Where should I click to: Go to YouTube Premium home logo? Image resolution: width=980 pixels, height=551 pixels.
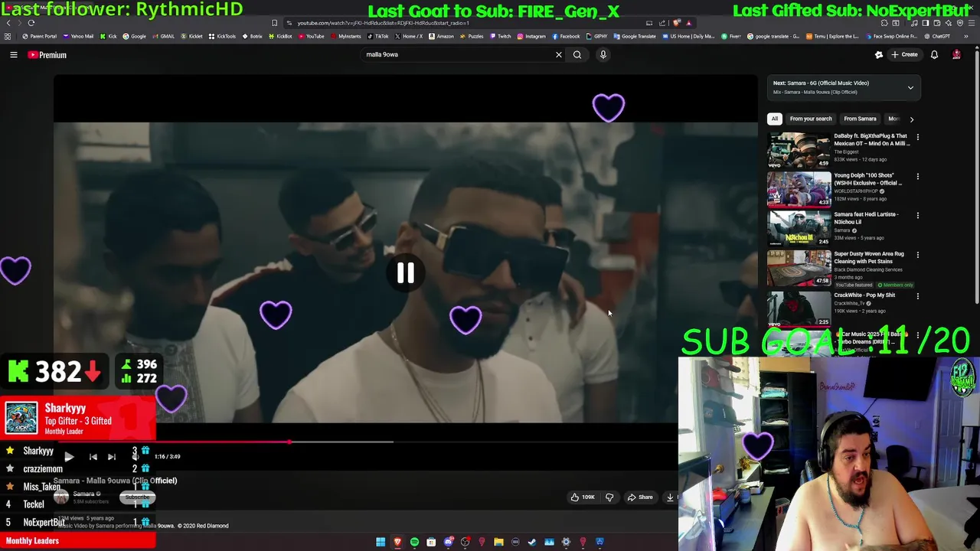tap(47, 55)
